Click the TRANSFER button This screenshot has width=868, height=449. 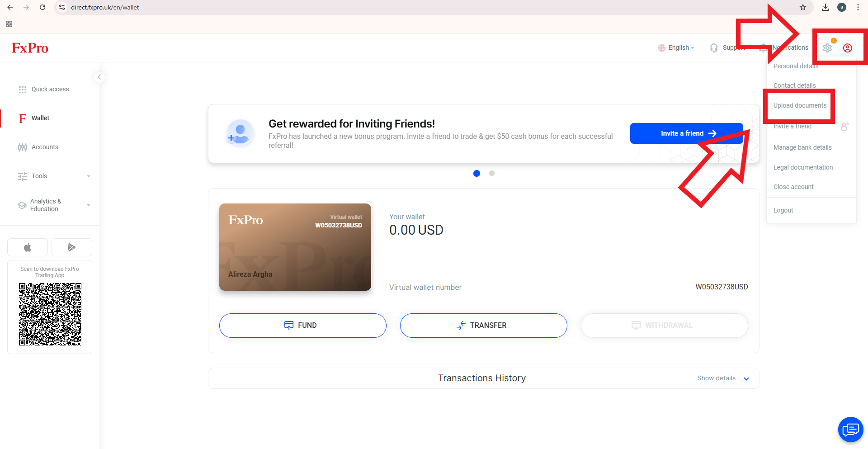(484, 326)
